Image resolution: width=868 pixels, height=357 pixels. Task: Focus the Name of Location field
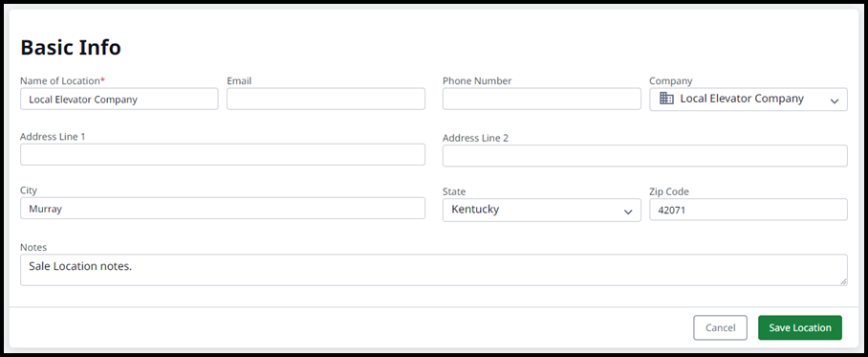tap(119, 100)
